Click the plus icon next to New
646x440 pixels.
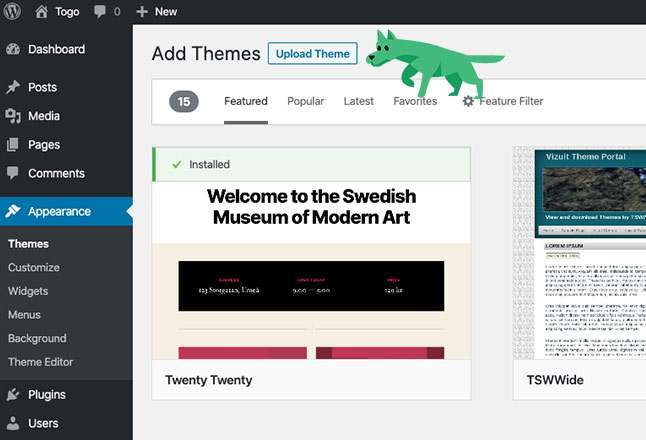(142, 12)
